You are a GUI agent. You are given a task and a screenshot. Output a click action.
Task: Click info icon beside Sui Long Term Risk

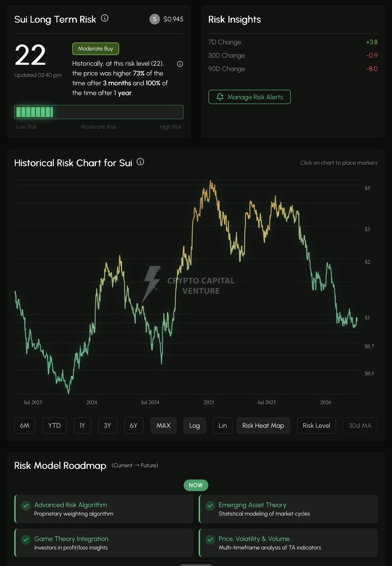105,19
